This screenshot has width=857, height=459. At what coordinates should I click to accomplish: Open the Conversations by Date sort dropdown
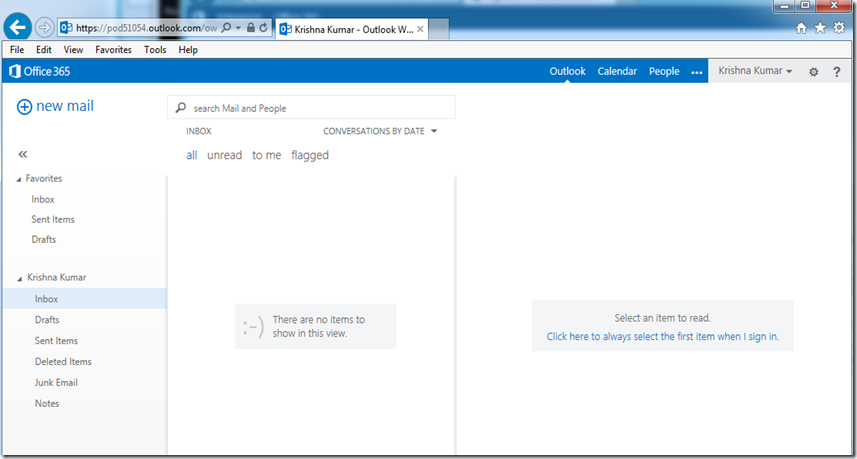pos(380,131)
